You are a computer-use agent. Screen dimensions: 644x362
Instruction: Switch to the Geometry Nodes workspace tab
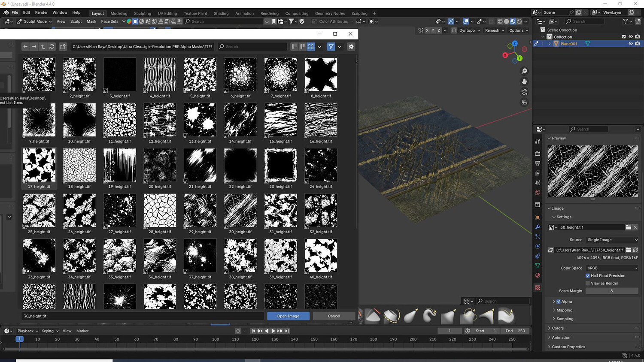[330, 13]
